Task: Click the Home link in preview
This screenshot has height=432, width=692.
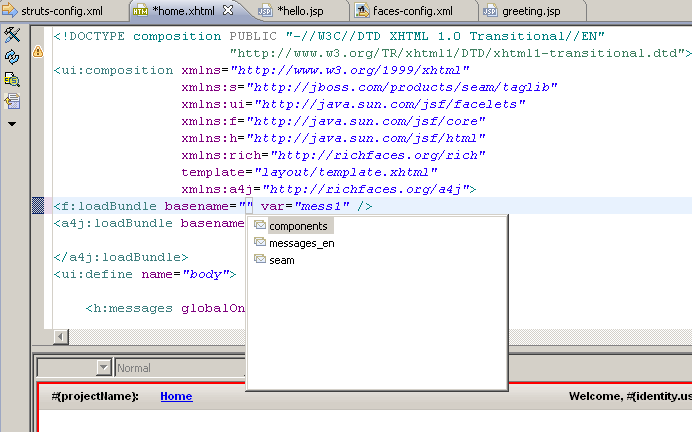Action: (x=176, y=397)
